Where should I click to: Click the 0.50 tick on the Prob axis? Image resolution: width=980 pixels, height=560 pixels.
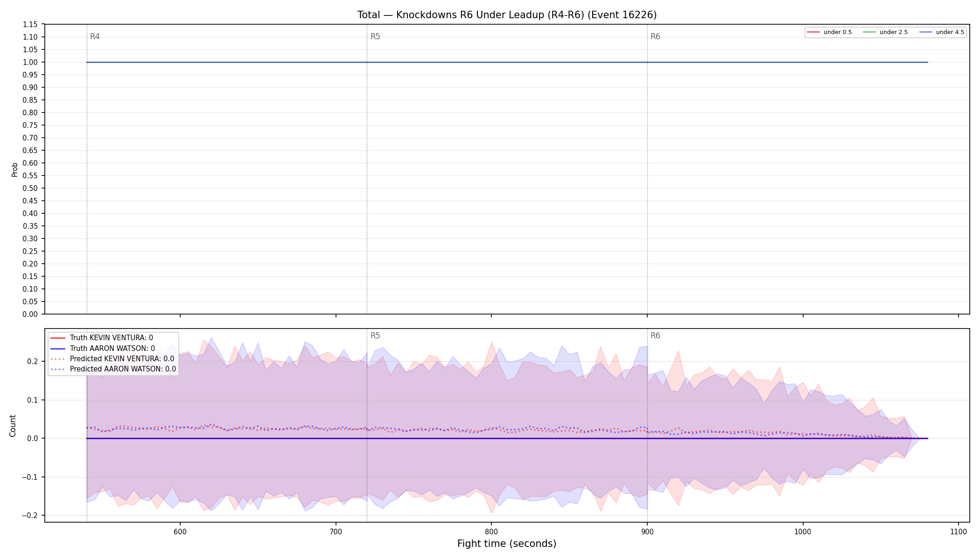coord(30,188)
